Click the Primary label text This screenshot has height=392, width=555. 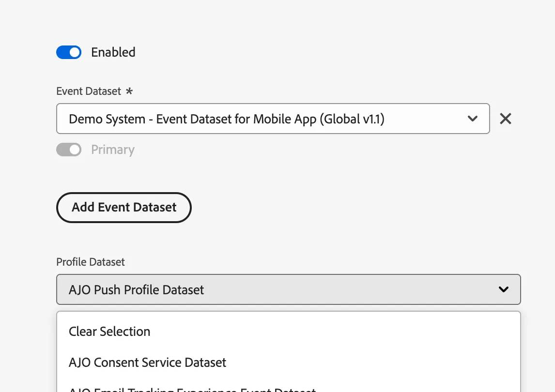tap(113, 150)
